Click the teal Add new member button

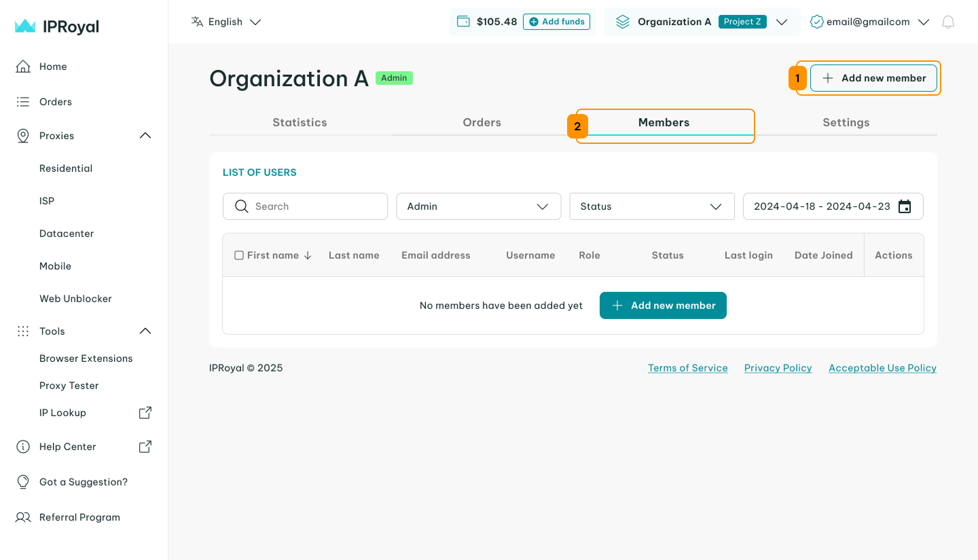coord(663,305)
